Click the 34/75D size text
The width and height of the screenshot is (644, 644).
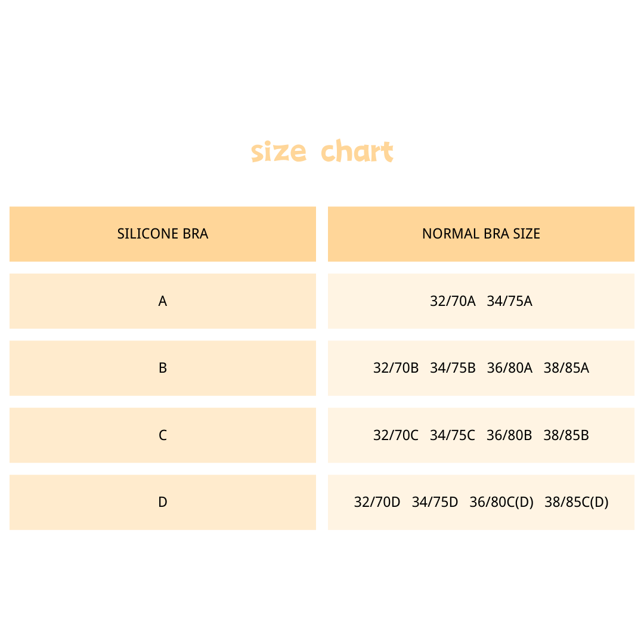tap(435, 502)
